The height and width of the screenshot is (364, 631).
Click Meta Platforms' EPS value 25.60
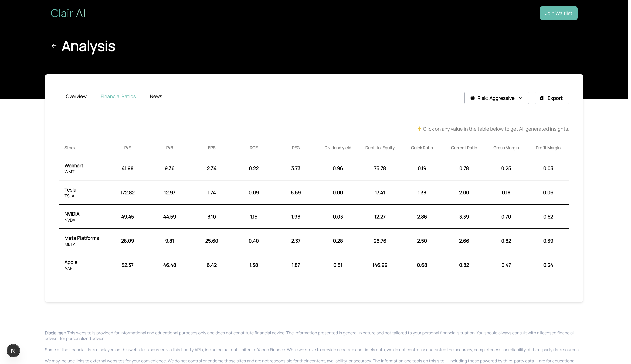212,241
